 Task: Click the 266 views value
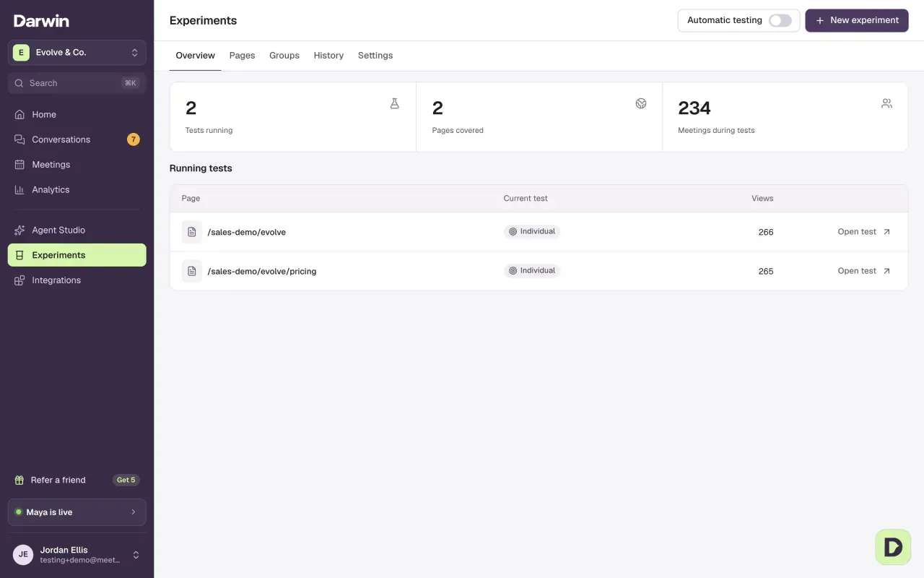pos(766,232)
